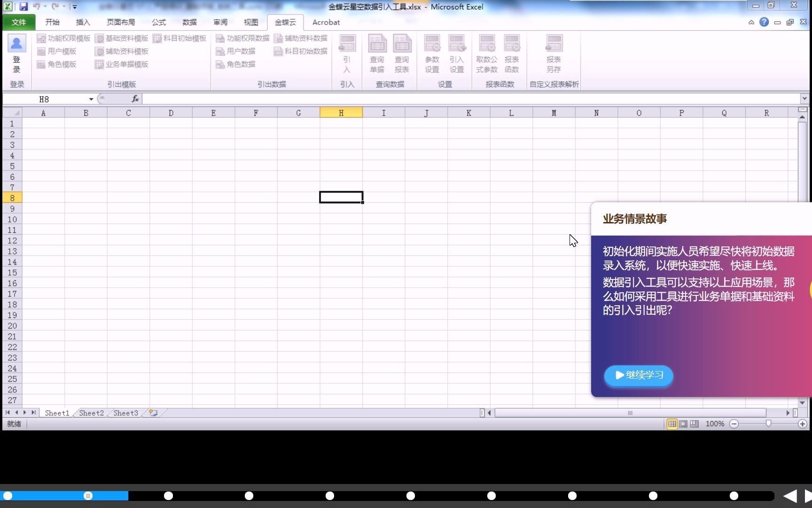The height and width of the screenshot is (508, 812).
Task: Open the 视图 ribbon tab
Action: (x=251, y=22)
